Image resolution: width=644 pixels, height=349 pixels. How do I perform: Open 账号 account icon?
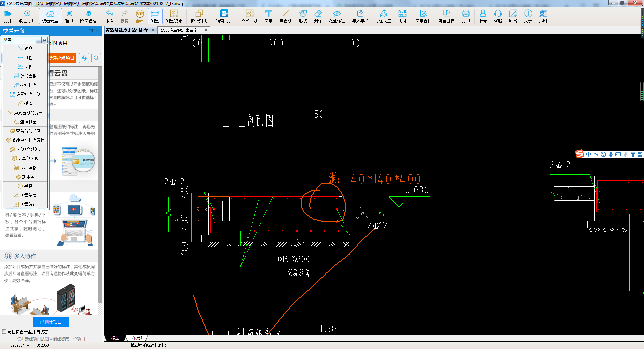point(483,16)
